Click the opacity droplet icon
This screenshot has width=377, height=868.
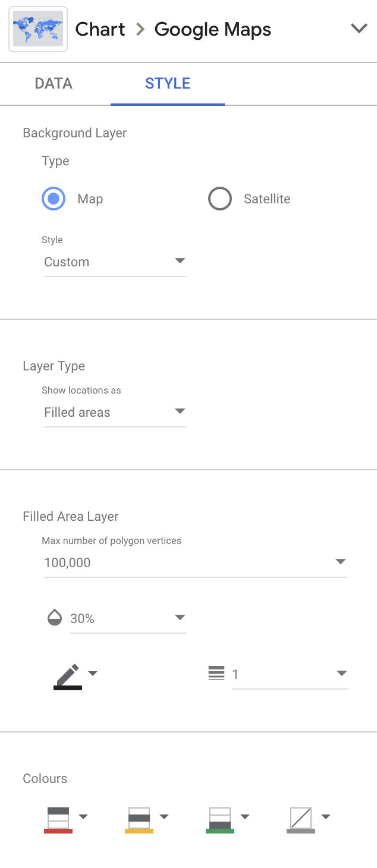(55, 618)
